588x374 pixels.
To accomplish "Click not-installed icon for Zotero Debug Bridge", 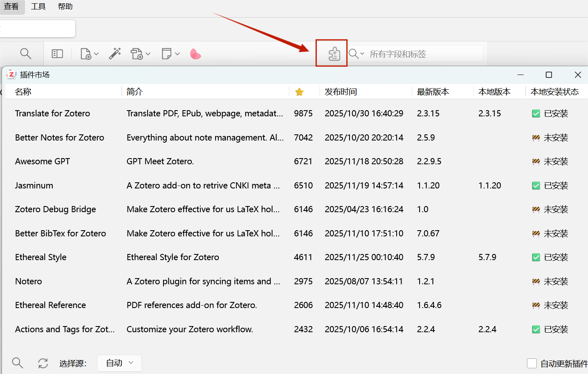I will pyautogui.click(x=536, y=209).
